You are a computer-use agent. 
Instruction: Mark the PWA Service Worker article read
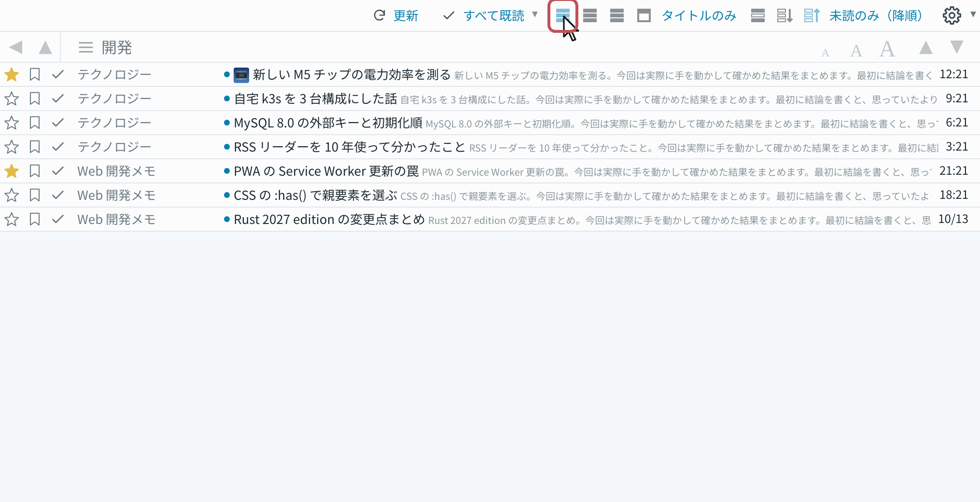[x=58, y=171]
